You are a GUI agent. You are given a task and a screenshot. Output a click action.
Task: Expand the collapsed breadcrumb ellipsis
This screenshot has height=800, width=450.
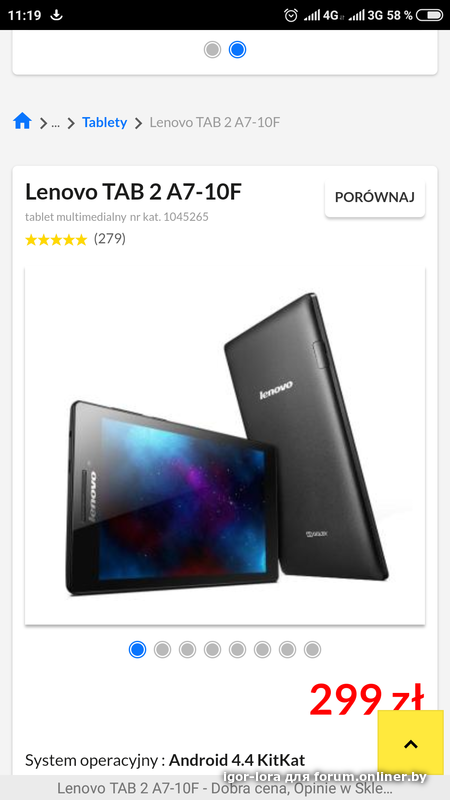click(56, 123)
